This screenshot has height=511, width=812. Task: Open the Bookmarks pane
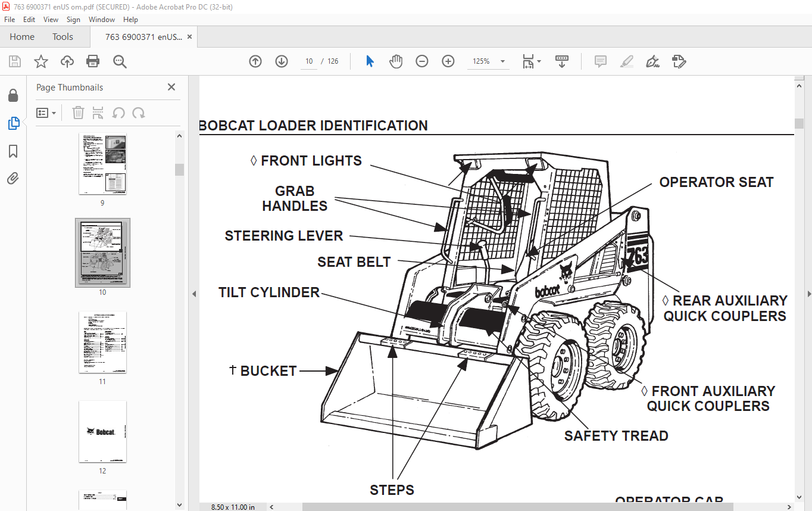[x=13, y=151]
